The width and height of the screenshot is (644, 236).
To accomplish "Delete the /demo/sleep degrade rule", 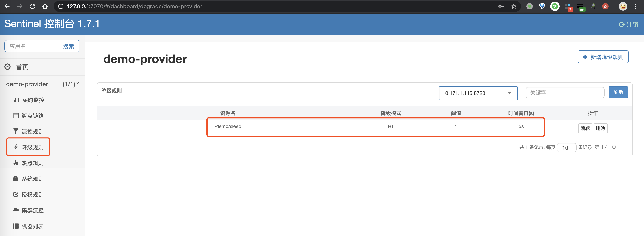I will point(600,128).
